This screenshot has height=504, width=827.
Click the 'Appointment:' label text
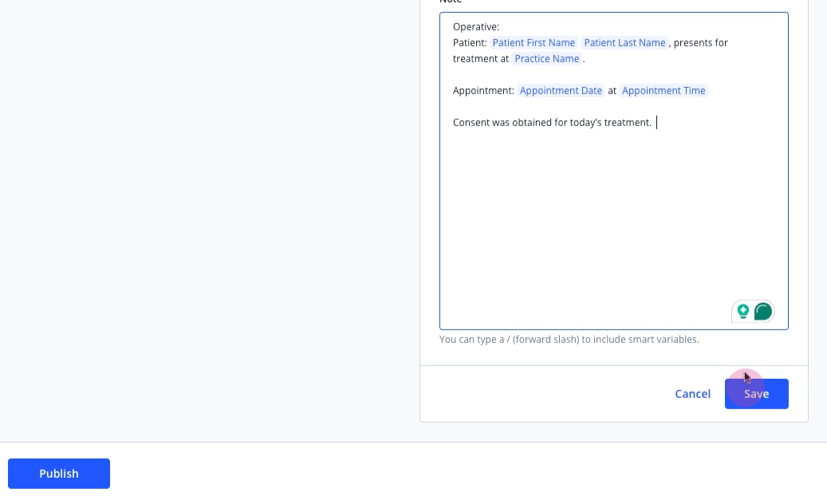click(483, 91)
